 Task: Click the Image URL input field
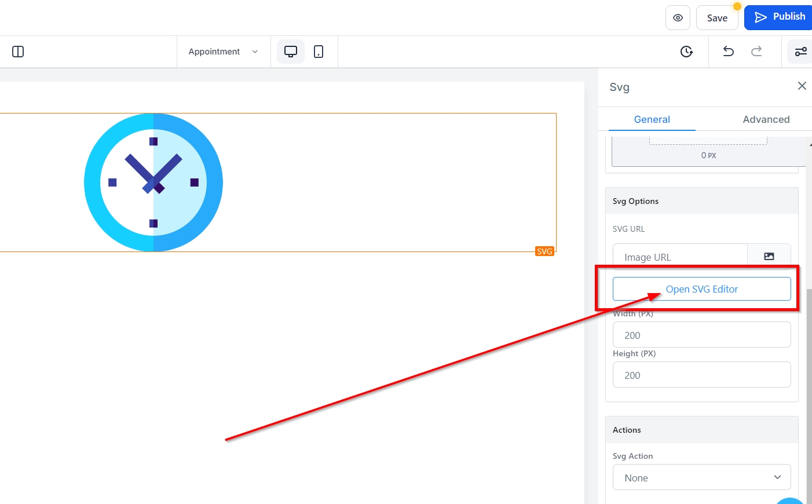[680, 257]
